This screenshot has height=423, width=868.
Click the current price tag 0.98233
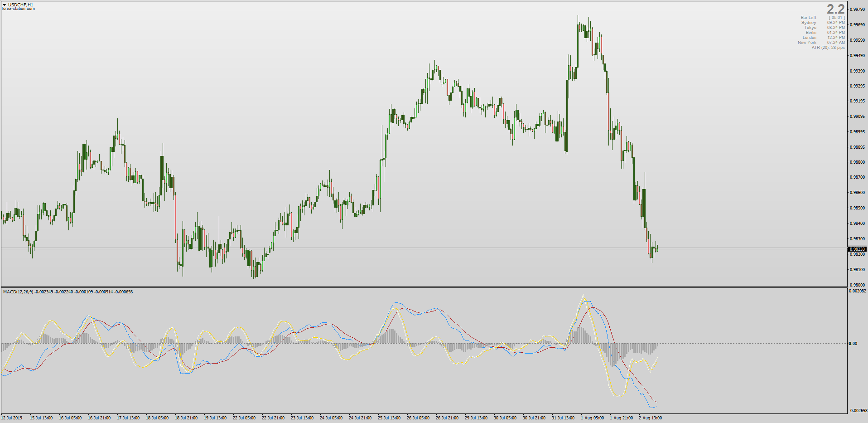pyautogui.click(x=857, y=249)
